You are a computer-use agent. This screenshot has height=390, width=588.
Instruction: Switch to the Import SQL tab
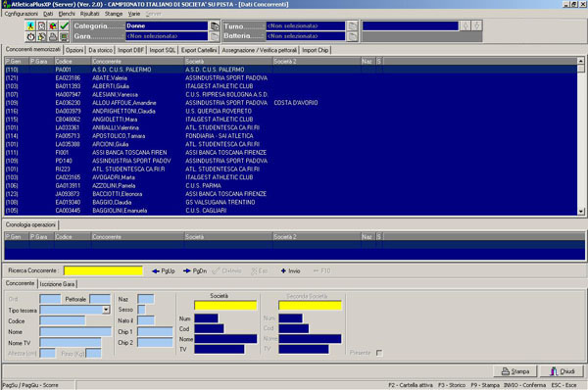click(x=163, y=50)
